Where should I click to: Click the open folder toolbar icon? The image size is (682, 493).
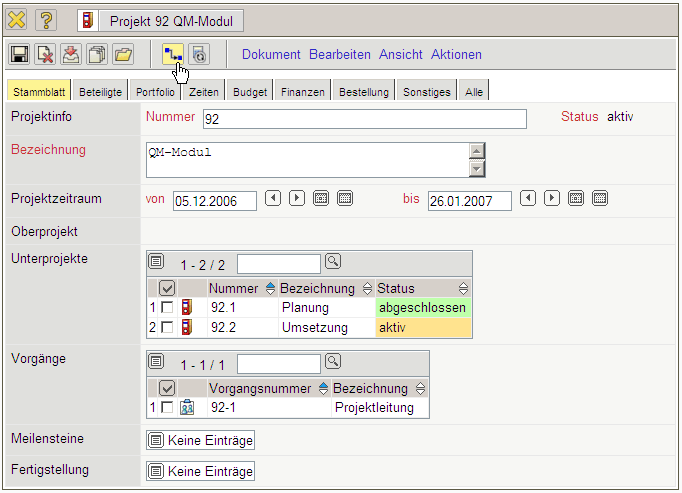(122, 54)
